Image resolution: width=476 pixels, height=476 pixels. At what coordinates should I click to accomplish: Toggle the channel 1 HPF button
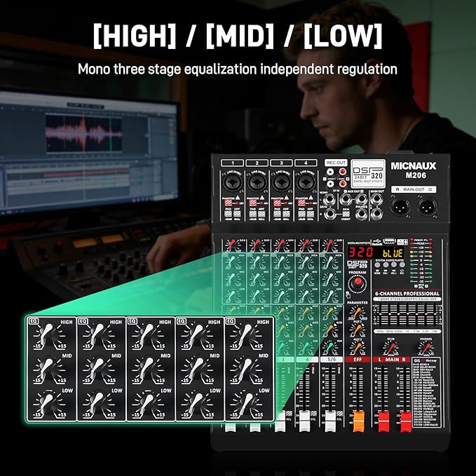point(237,213)
